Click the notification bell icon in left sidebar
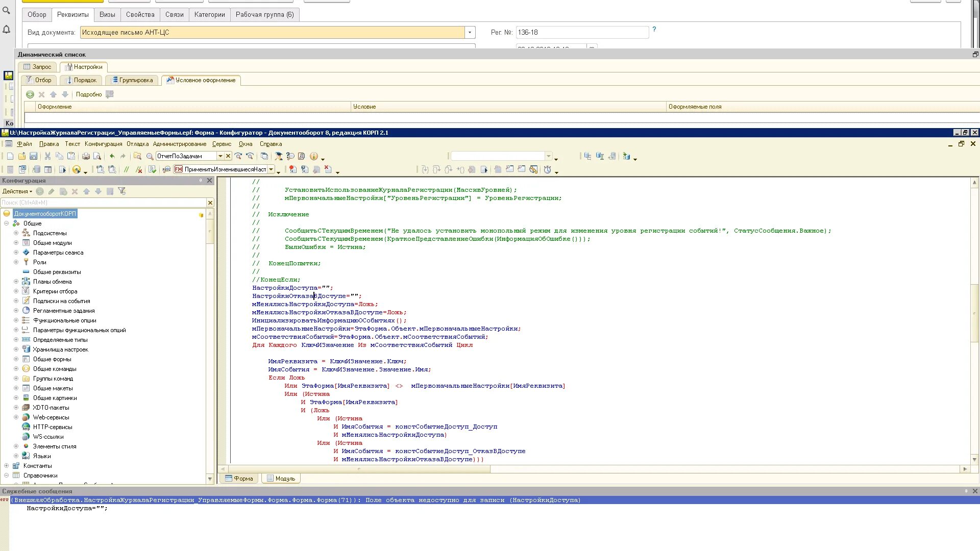 7,30
